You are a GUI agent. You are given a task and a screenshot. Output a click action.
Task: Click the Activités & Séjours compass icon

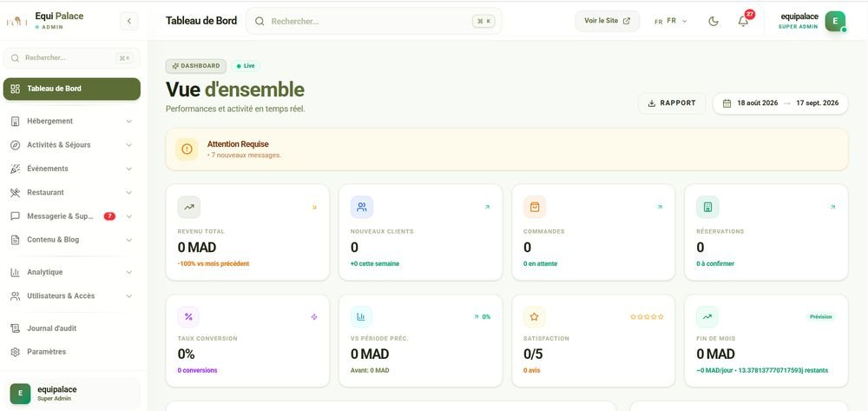point(16,145)
